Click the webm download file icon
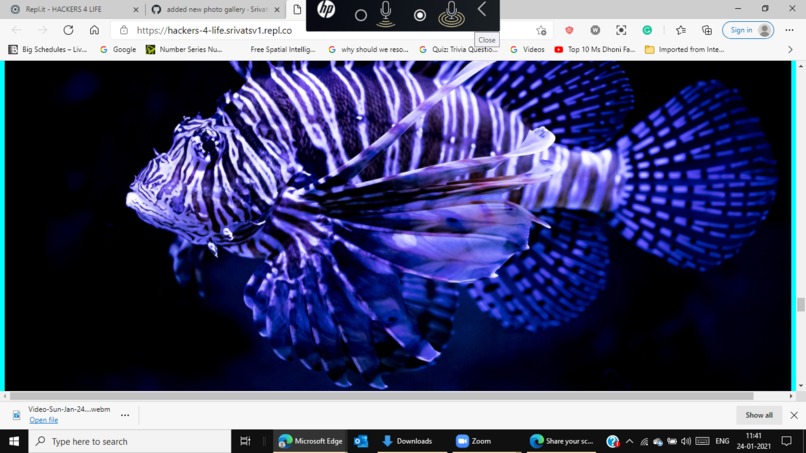 tap(16, 415)
